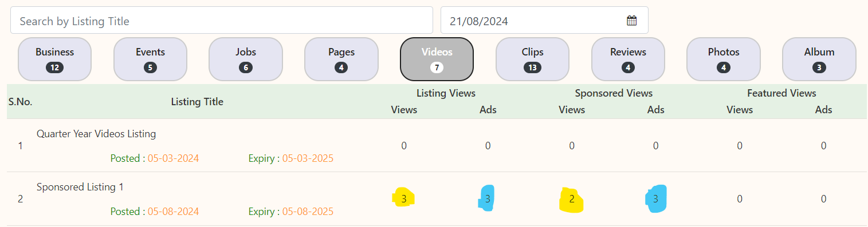Click the Quarter Year Videos Listing title

pyautogui.click(x=96, y=134)
